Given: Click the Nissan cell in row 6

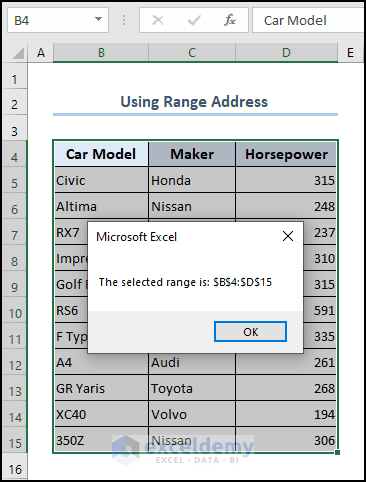Looking at the screenshot, I should (x=192, y=206).
